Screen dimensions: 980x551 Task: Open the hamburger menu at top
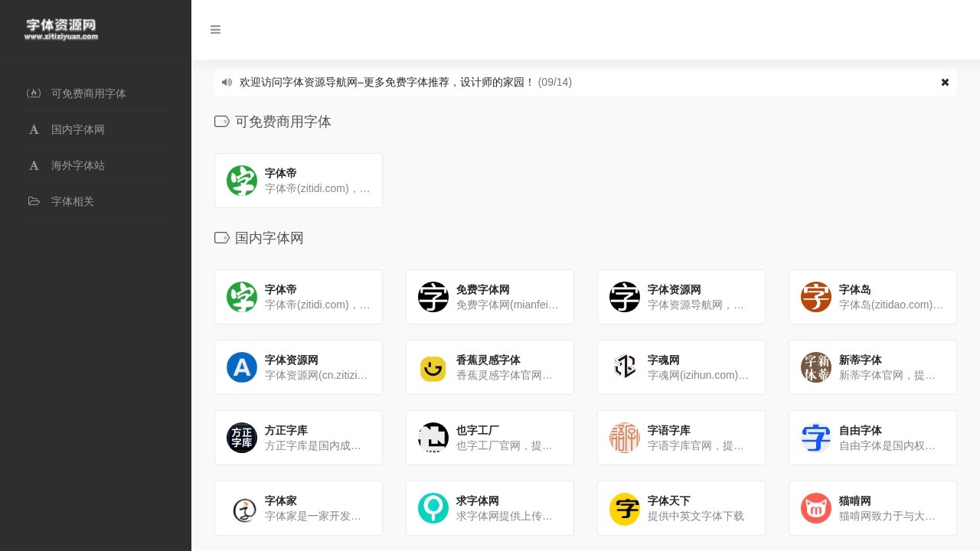tap(215, 30)
